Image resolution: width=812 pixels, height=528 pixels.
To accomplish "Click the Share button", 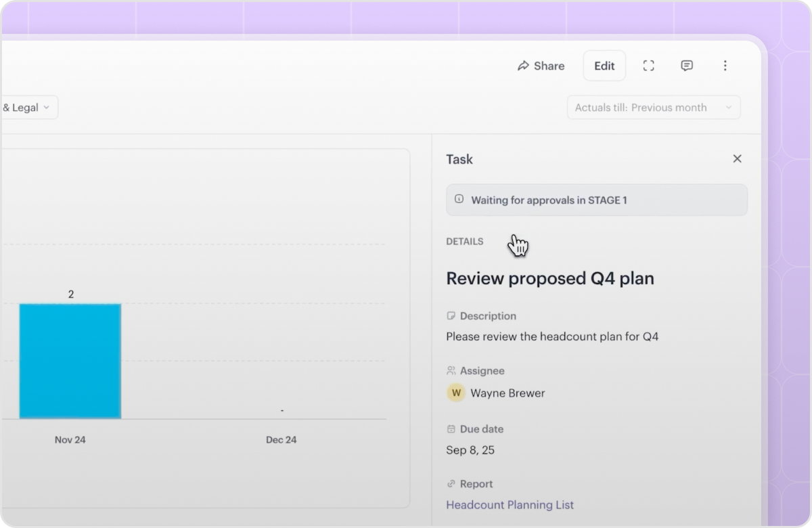I will [541, 66].
